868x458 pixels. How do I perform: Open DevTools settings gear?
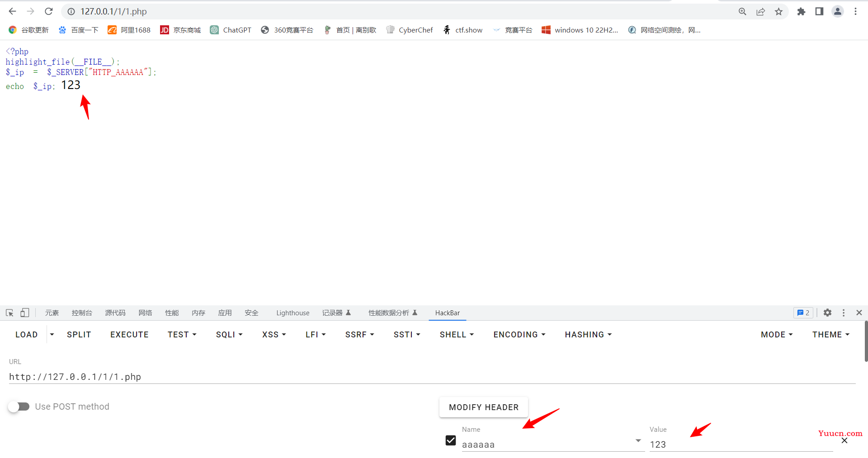coord(827,313)
